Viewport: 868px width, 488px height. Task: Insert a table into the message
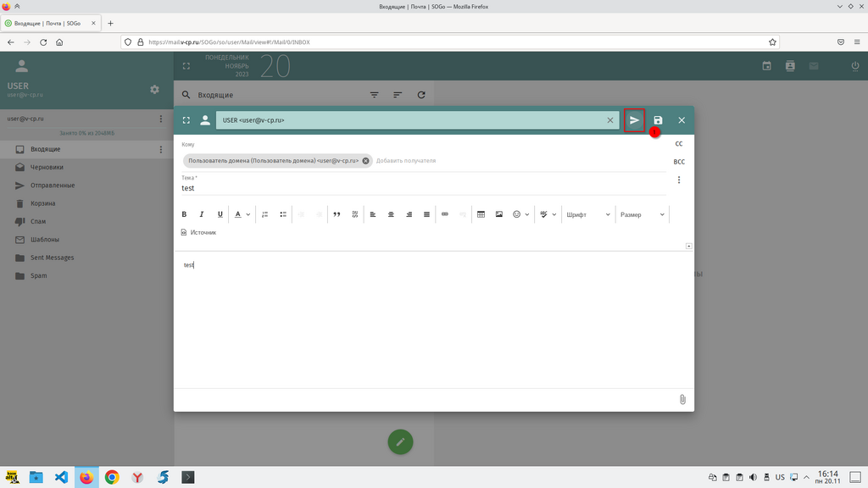pyautogui.click(x=481, y=214)
